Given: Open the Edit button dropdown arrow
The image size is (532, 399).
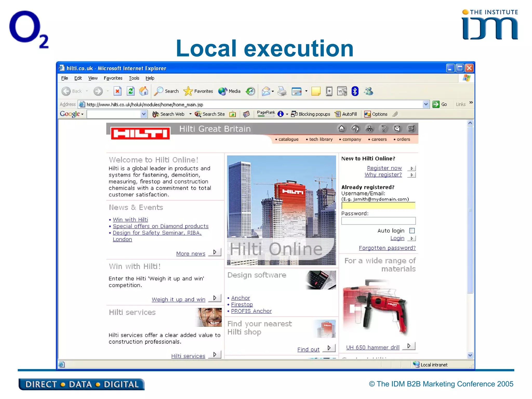Looking at the screenshot, I should point(306,91).
